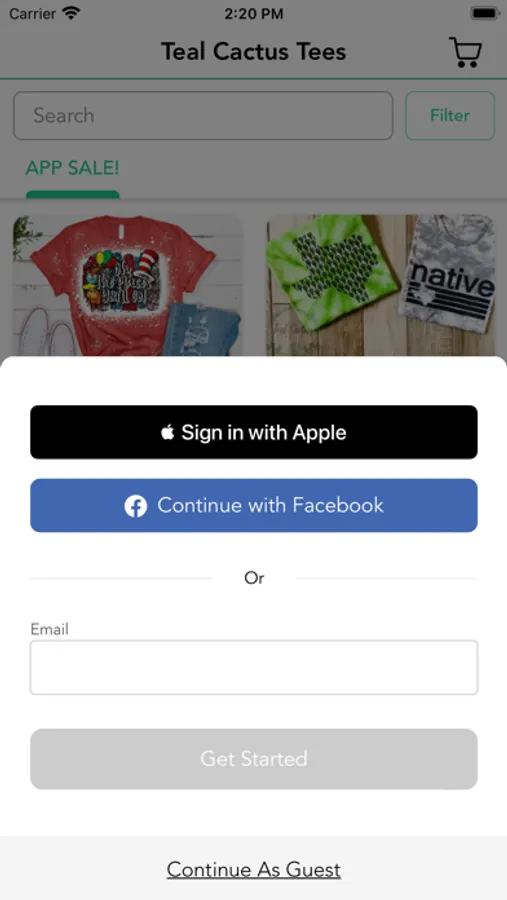Select the APP SALE! tab
This screenshot has height=900, width=507.
[72, 168]
